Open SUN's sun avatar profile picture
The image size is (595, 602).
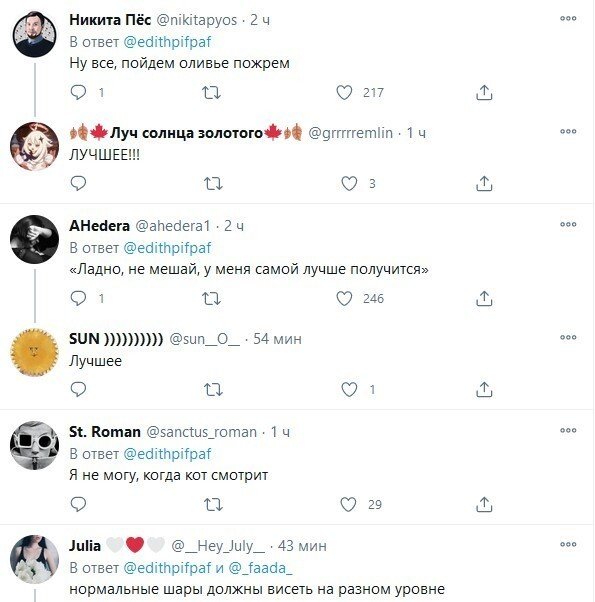34,352
